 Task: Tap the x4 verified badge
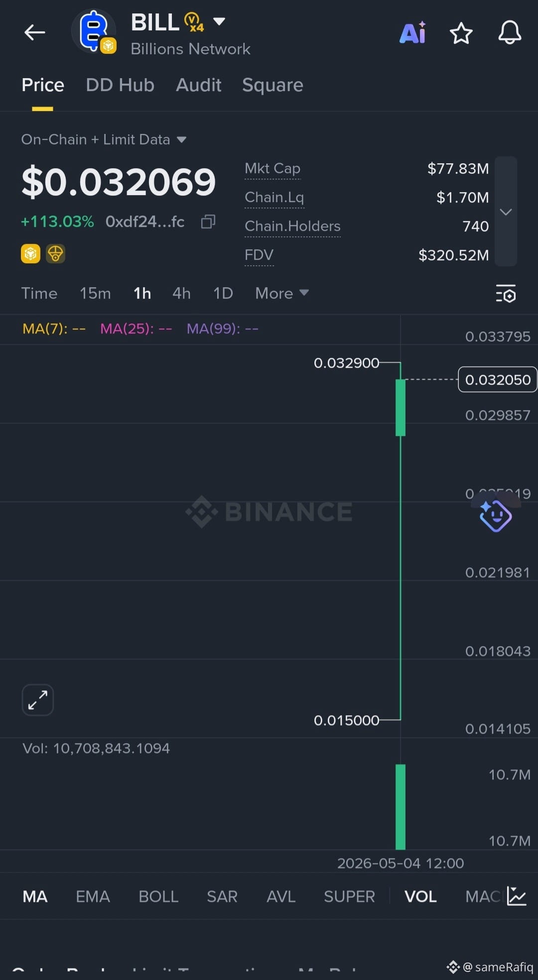click(x=194, y=22)
